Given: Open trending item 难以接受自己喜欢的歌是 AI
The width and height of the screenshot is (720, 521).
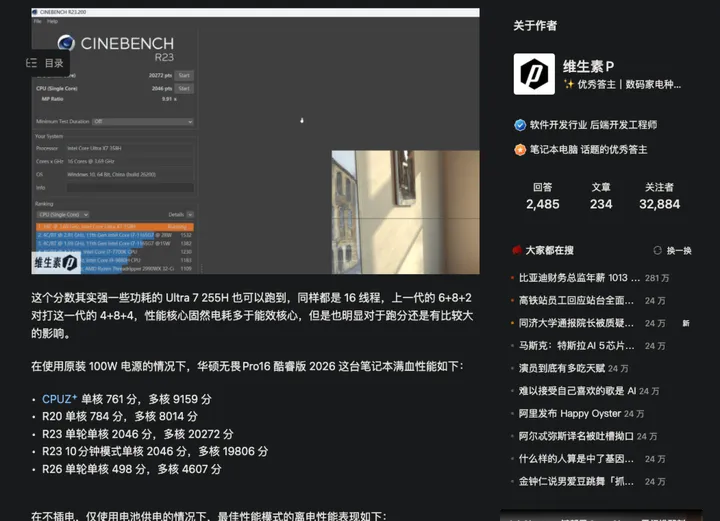Looking at the screenshot, I should tap(578, 391).
